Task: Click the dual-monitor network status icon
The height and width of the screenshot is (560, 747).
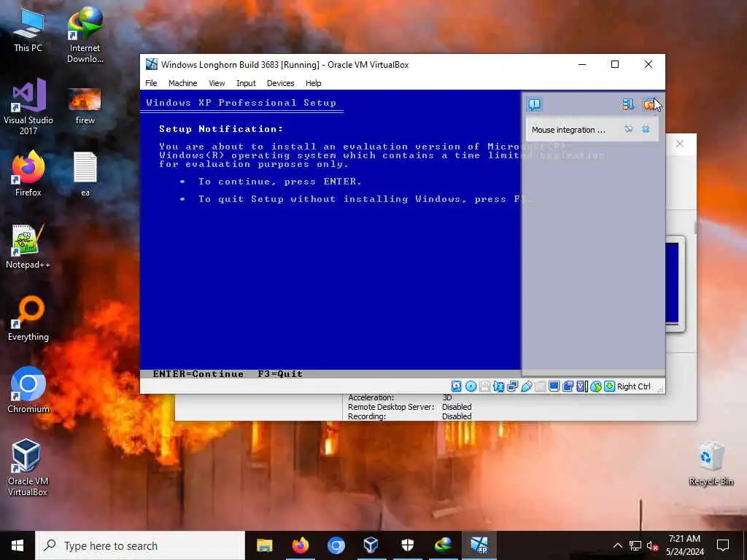Action: pyautogui.click(x=512, y=386)
